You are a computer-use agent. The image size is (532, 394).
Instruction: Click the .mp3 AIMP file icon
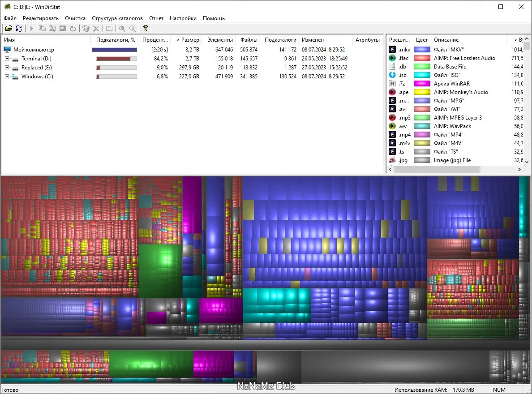(x=392, y=117)
